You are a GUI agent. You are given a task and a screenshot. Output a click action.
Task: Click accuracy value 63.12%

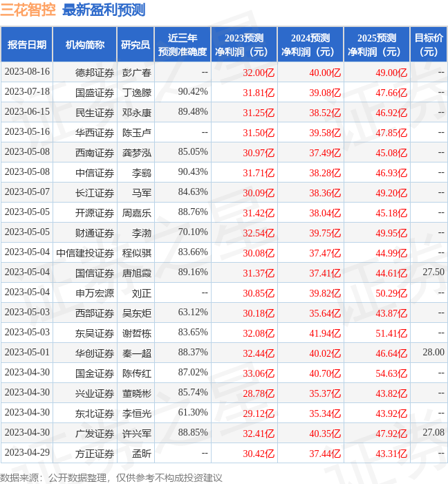tap(193, 313)
